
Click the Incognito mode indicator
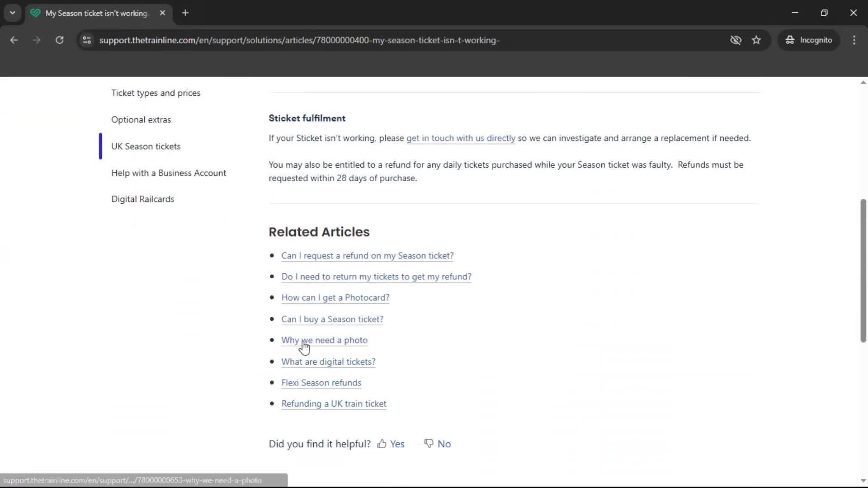coord(809,40)
